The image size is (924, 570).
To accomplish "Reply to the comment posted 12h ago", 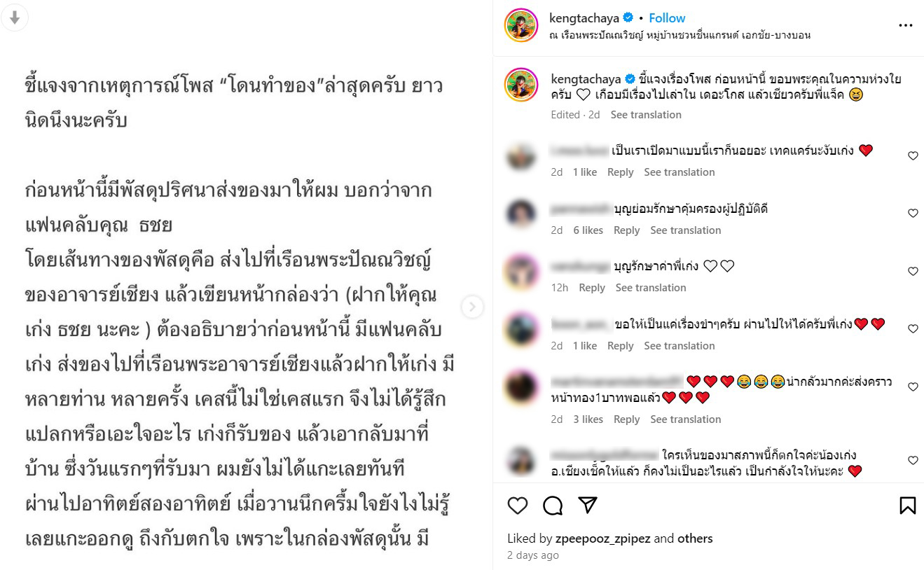I will coord(592,288).
